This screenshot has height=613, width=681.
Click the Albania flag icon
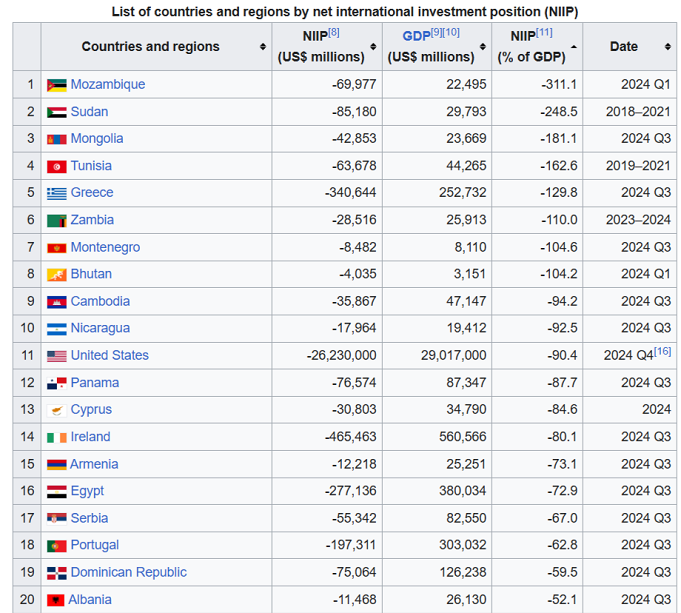[x=56, y=600]
